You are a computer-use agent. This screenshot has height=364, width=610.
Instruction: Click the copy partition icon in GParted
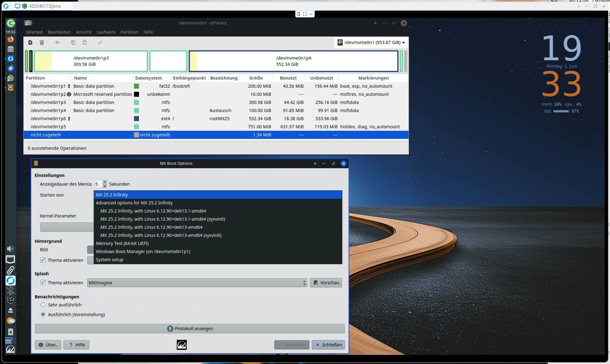[73, 42]
